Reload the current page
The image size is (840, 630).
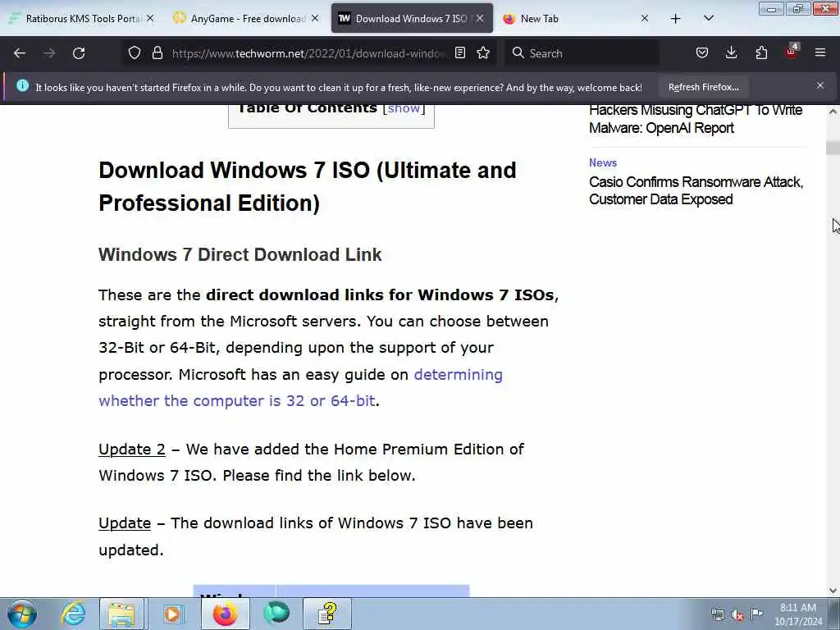pyautogui.click(x=79, y=53)
